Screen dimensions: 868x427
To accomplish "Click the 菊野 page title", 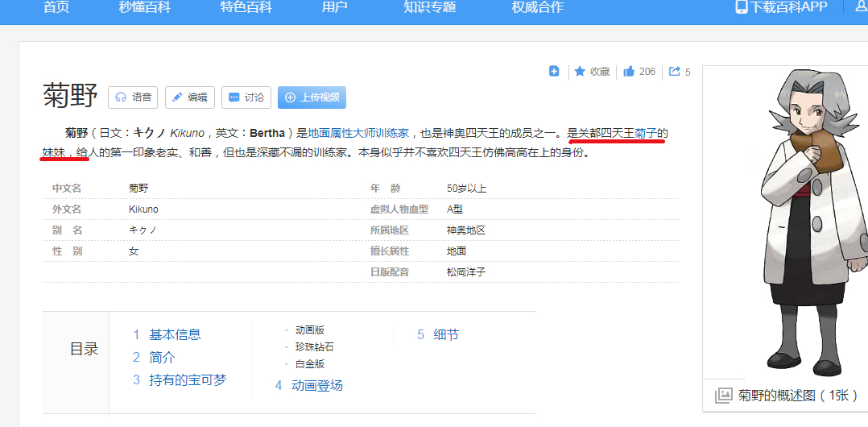I will 70,97.
